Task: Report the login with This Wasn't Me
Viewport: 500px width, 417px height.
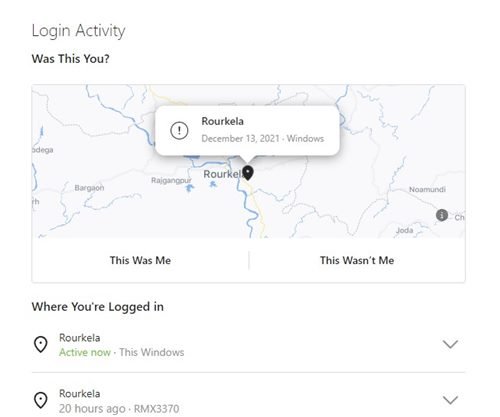Action: 357,260
